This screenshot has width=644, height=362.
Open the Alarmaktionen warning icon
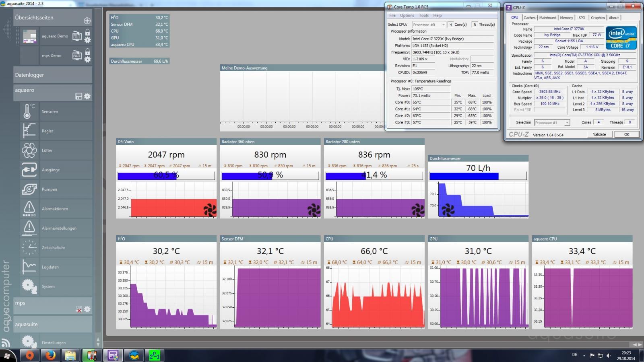click(29, 209)
